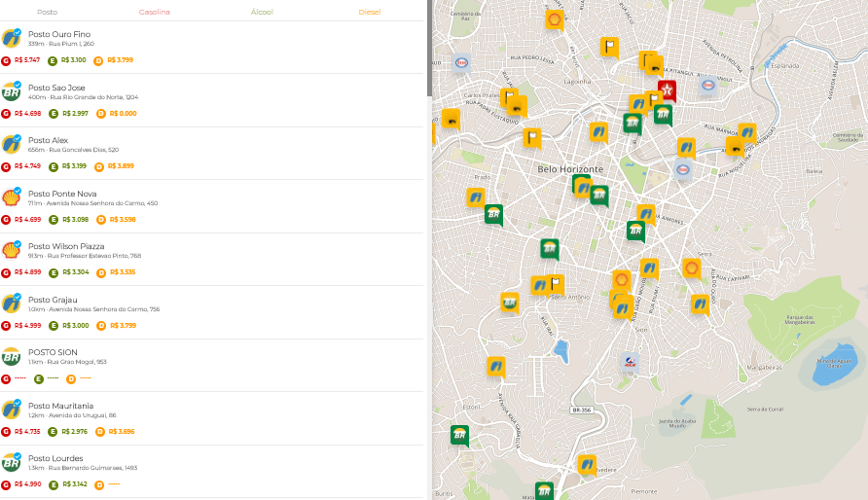Click the diesel price R$ 3.899
The height and width of the screenshot is (500, 868).
pyautogui.click(x=121, y=166)
